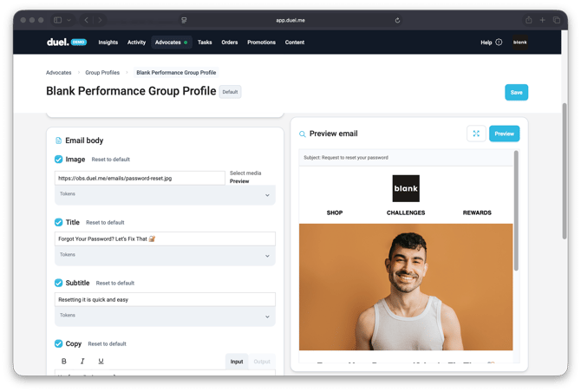Click Reset to default beside Copy
Screen dimensions: 581x392
click(107, 344)
